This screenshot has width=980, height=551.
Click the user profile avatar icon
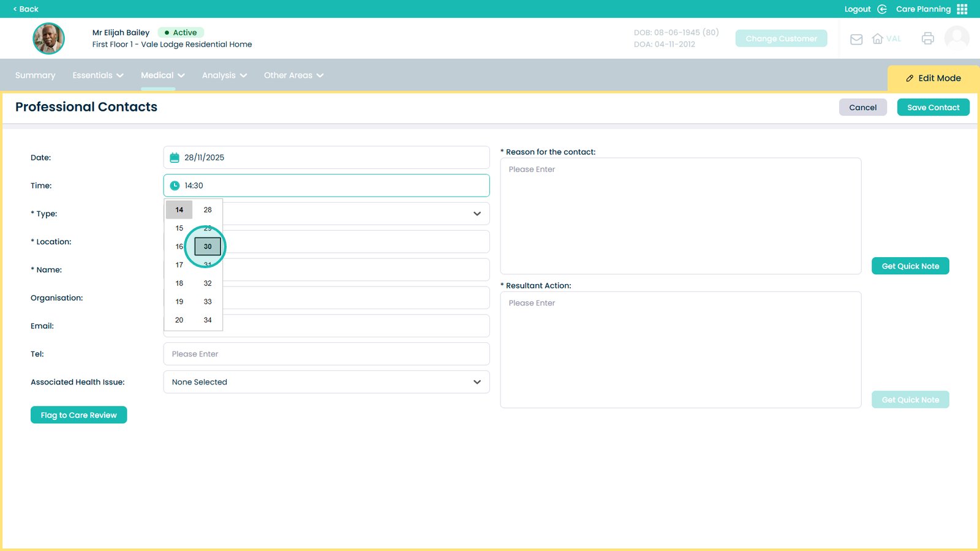tap(956, 38)
